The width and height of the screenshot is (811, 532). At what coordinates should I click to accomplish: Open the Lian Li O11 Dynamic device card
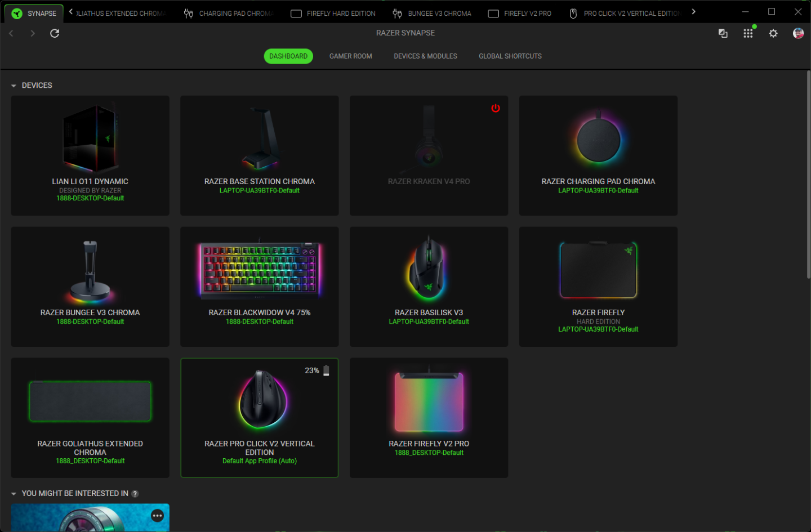tap(90, 155)
